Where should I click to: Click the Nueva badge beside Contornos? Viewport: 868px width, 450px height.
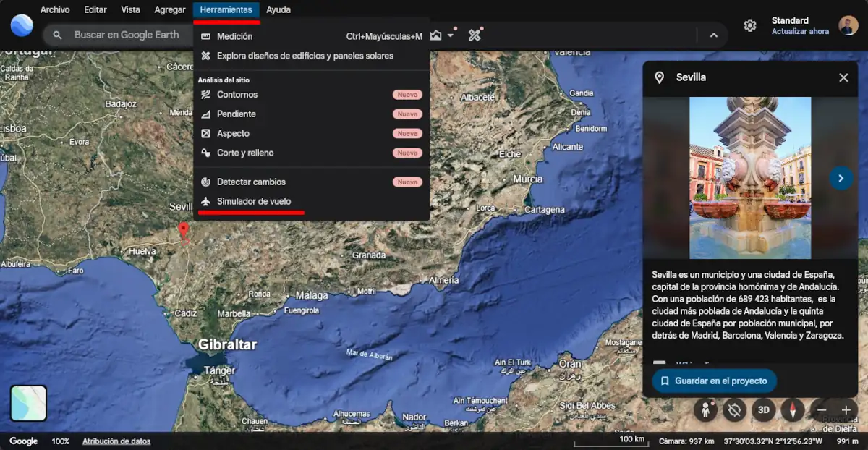click(407, 95)
